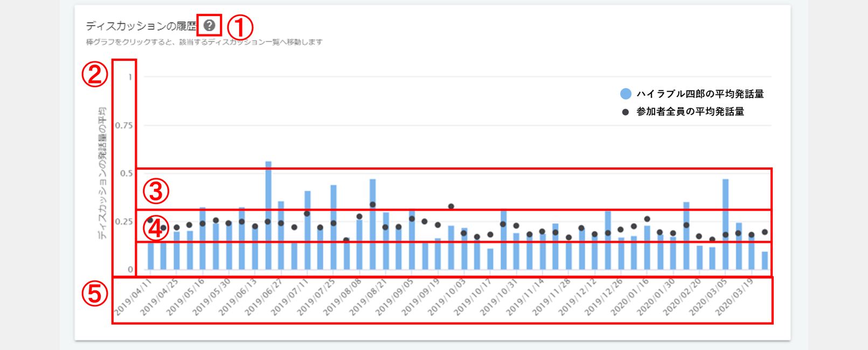Screen dimensions: 868x350
Task: Open the short bar at 2019/10/17
Action: (490, 259)
